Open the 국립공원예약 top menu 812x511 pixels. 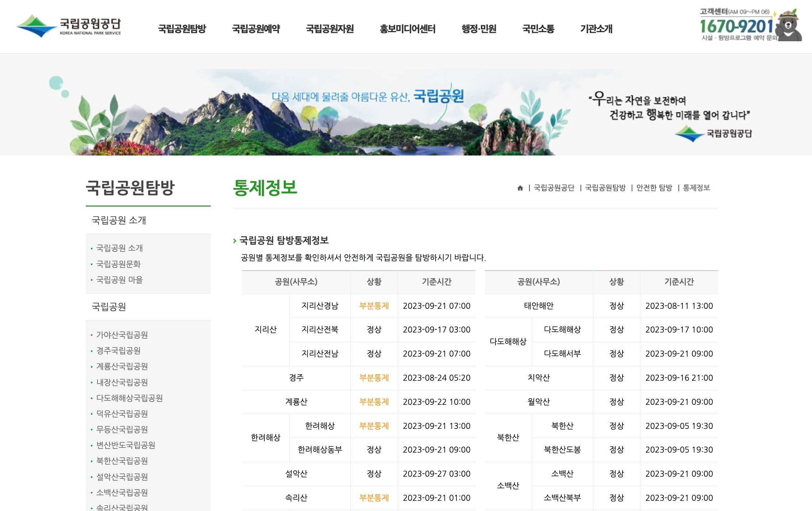[x=256, y=28]
